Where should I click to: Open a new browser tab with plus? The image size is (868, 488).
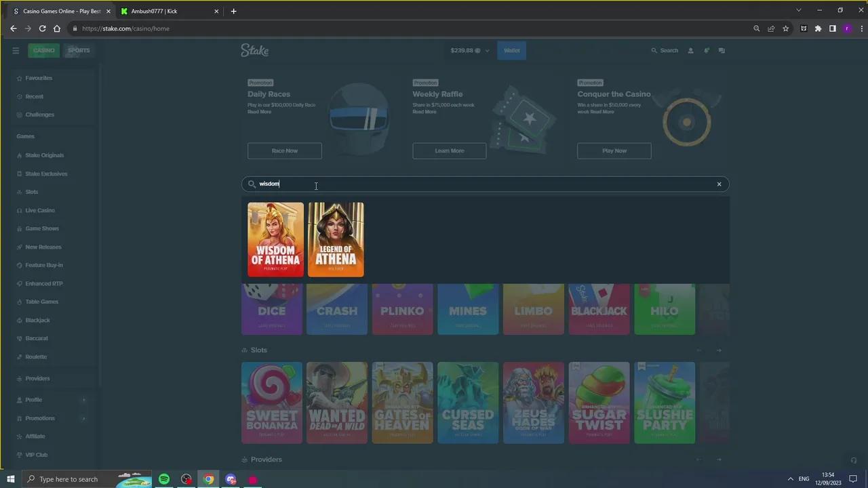[233, 11]
